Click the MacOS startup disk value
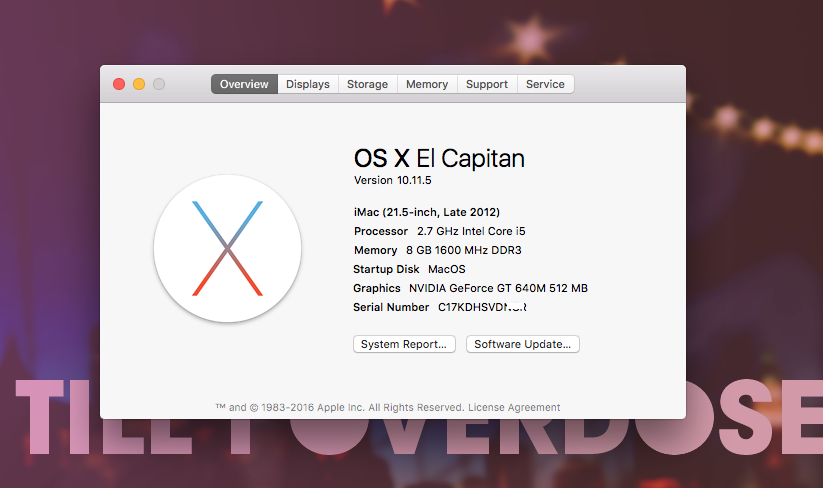Image resolution: width=823 pixels, height=488 pixels. point(447,269)
